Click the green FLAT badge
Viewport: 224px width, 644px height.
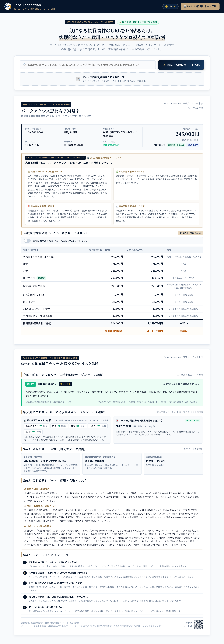tap(30, 384)
